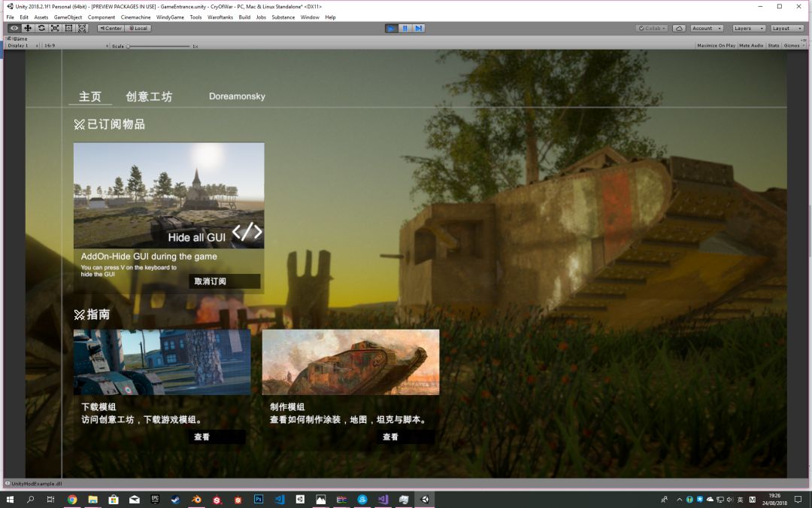Open the Windows Start menu
This screenshot has height=508, width=812.
[x=10, y=499]
